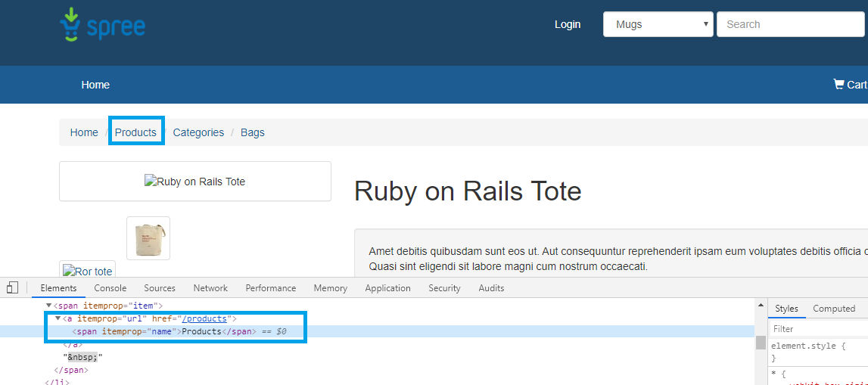Open the Application tab

coord(388,288)
